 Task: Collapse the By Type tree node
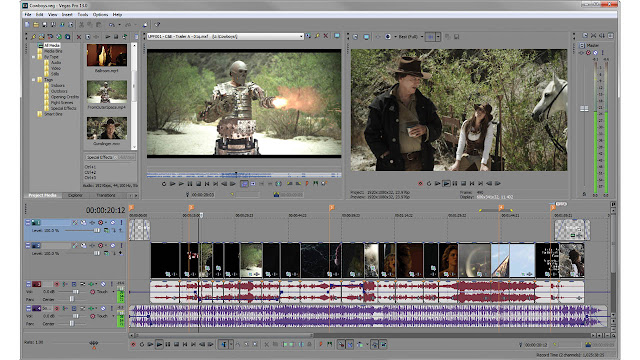pos(34,57)
